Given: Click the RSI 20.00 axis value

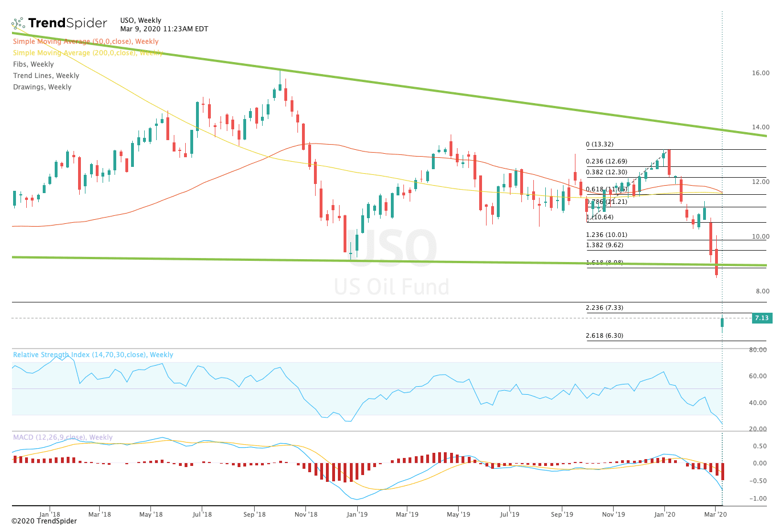Looking at the screenshot, I should click(x=758, y=429).
